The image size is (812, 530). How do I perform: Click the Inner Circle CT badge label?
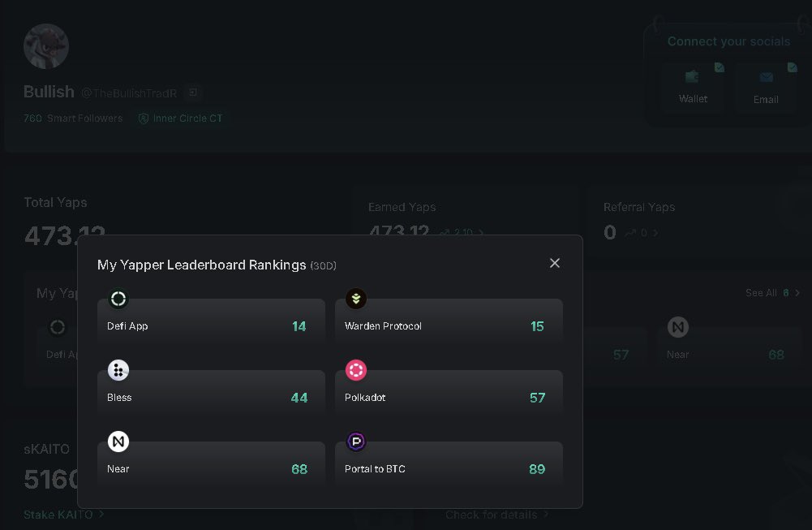pyautogui.click(x=188, y=118)
